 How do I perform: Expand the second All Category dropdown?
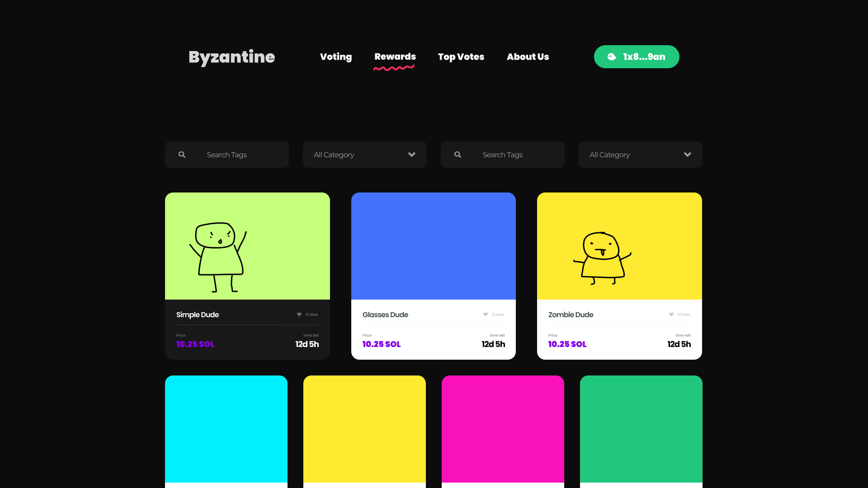tap(687, 155)
